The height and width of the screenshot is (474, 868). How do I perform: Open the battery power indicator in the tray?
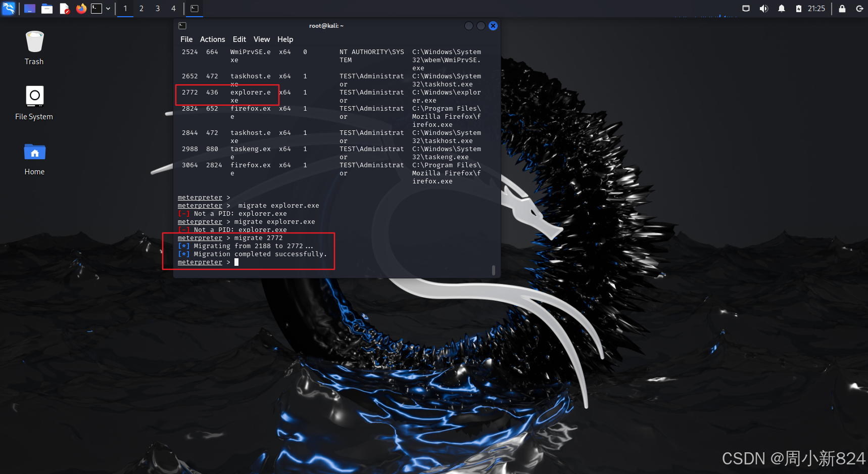tap(798, 9)
